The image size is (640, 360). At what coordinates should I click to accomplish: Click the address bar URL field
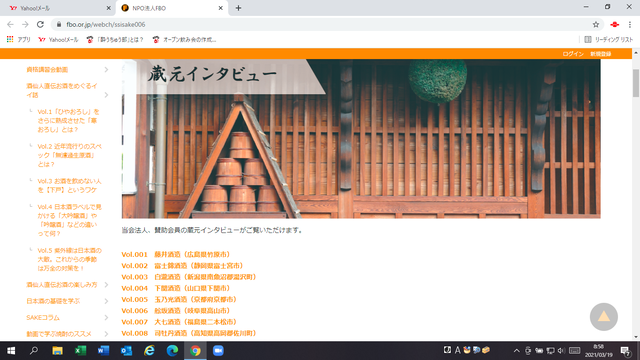tap(327, 24)
